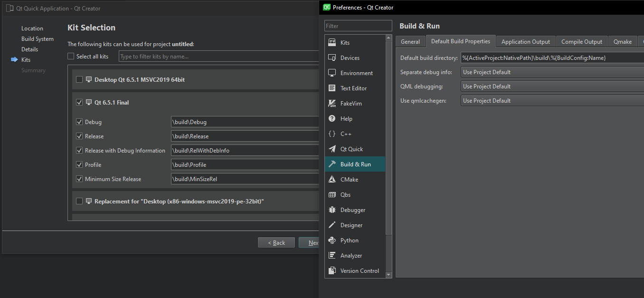Open Kits category icon in Preferences
The width and height of the screenshot is (644, 298).
click(332, 42)
